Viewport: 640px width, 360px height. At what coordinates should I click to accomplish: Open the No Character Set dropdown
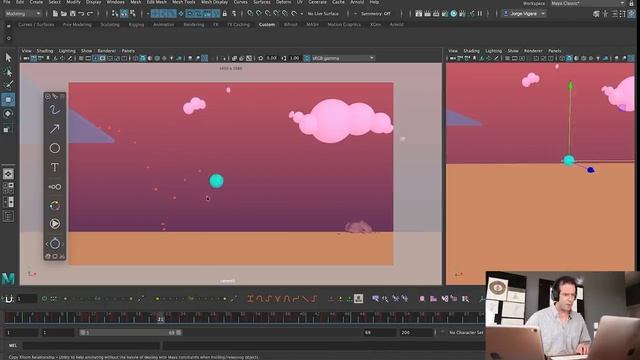tap(466, 333)
